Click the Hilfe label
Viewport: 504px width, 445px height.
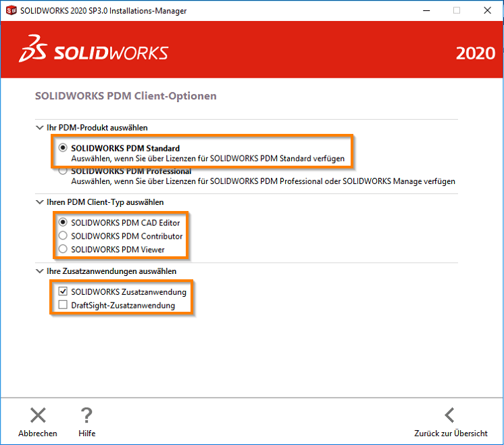point(86,434)
